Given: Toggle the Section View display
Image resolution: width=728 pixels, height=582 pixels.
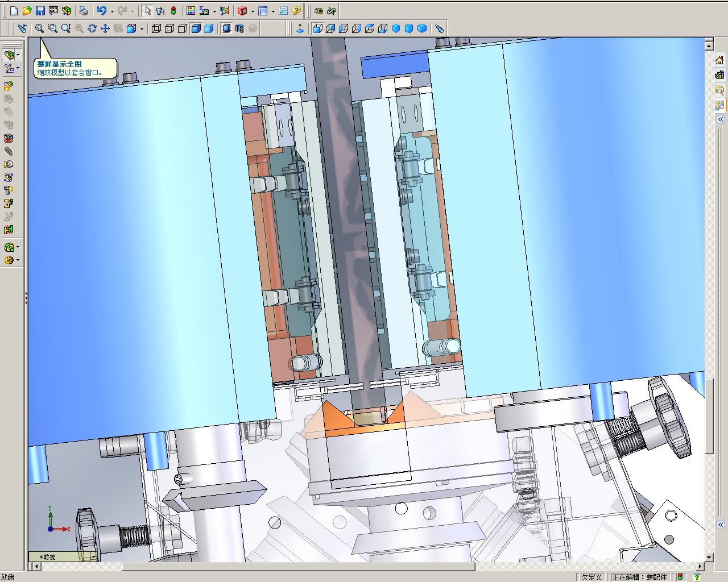Looking at the screenshot, I should pyautogui.click(x=239, y=28).
